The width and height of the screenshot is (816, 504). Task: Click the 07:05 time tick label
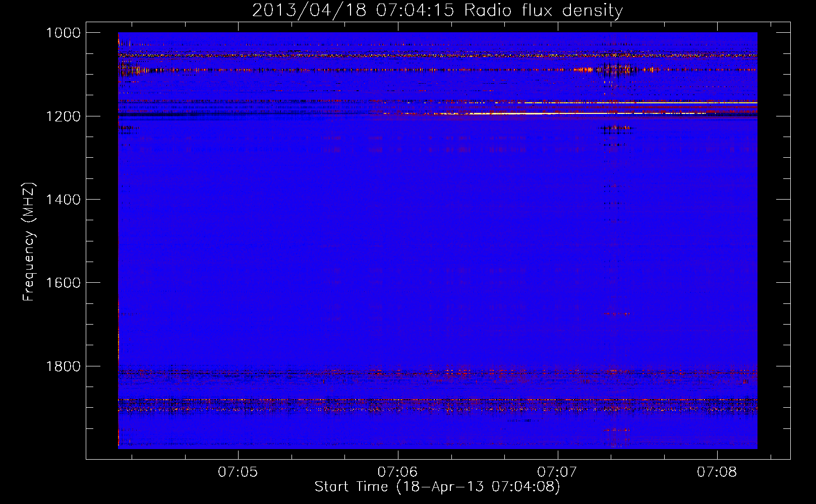coord(238,472)
